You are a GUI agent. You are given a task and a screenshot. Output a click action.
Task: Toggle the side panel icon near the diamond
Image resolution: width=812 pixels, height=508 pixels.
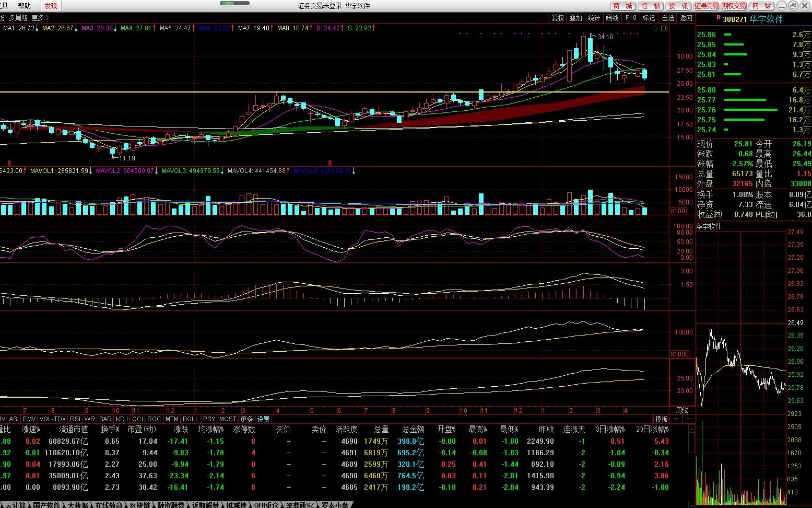tap(664, 29)
